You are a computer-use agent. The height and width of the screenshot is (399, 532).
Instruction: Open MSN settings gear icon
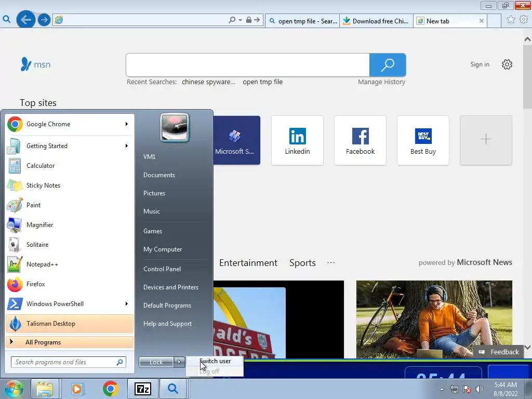coord(507,64)
